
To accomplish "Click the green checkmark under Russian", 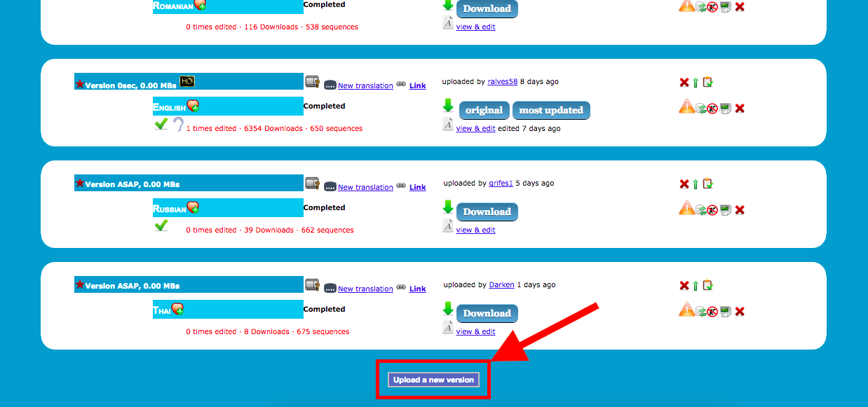I will coord(161,226).
